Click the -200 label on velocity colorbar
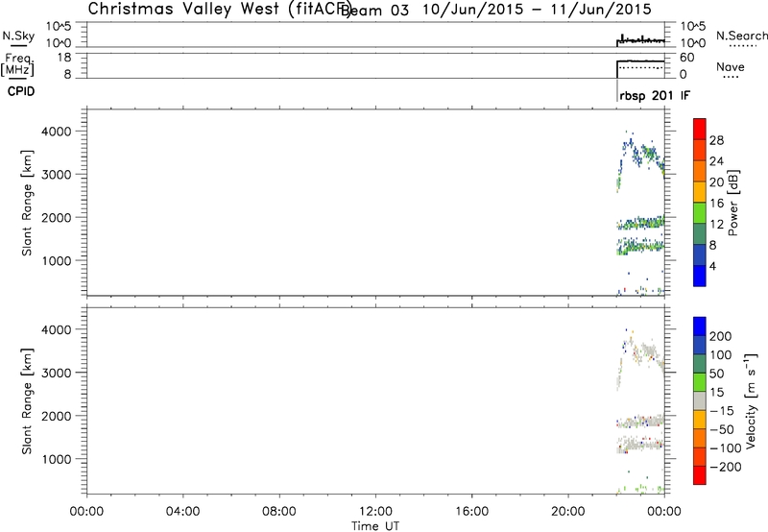The image size is (768, 532). coord(726,467)
